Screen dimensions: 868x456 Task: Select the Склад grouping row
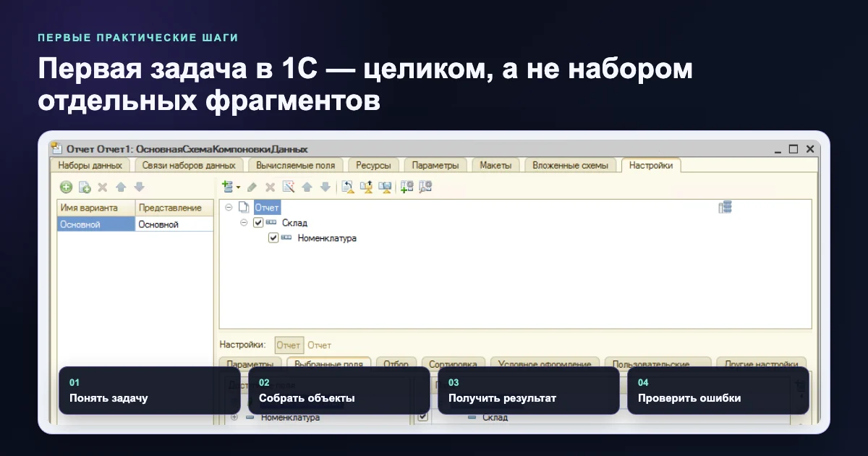pyautogui.click(x=294, y=223)
